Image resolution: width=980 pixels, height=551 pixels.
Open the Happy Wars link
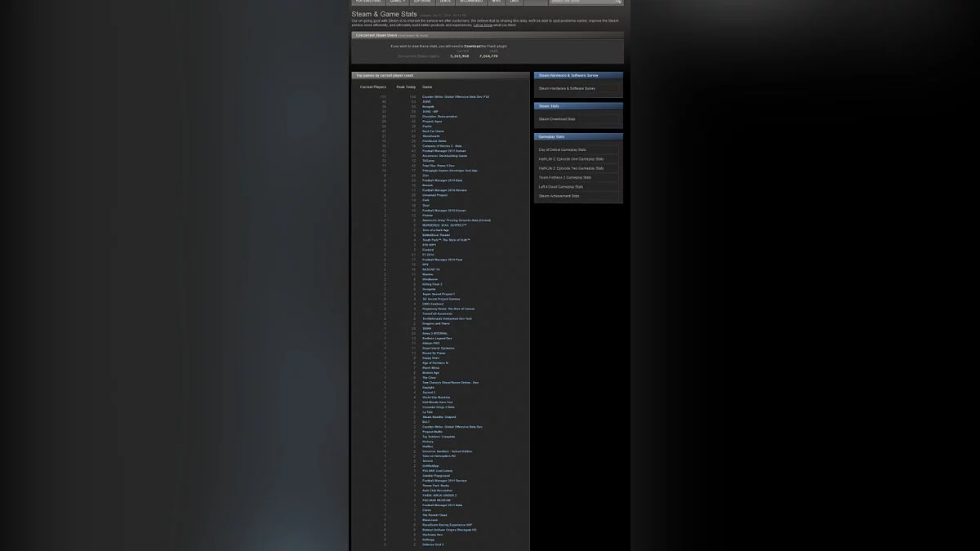(x=430, y=358)
